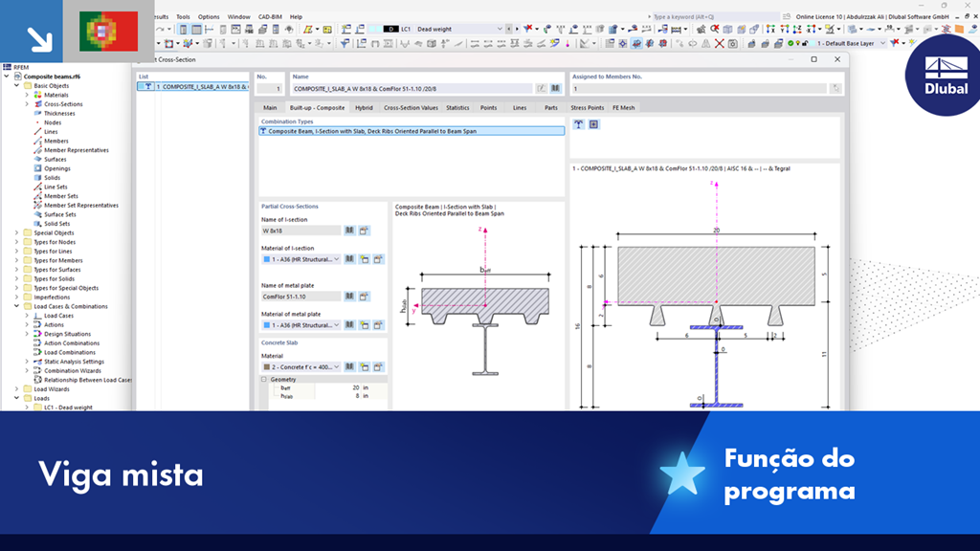This screenshot has height=551, width=980.
Task: Create new concrete slab material
Action: (364, 366)
